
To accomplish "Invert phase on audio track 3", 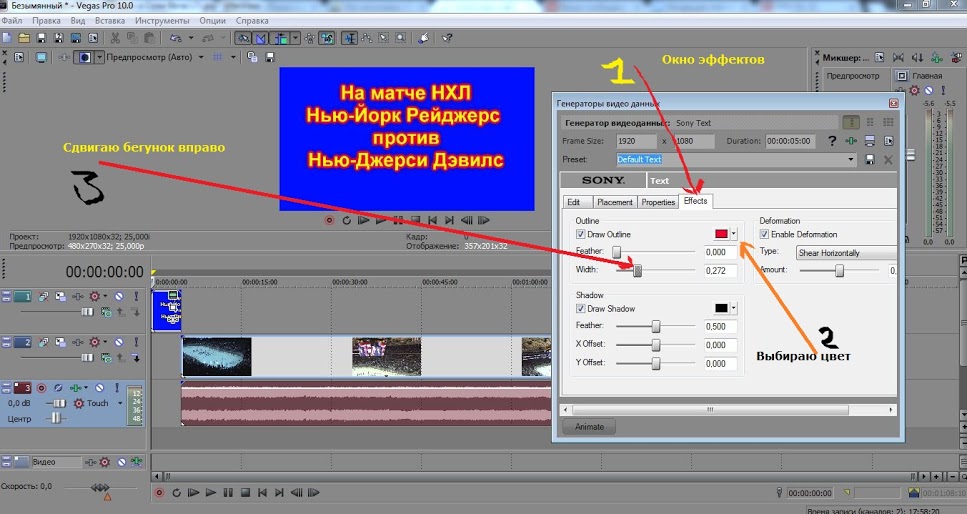I will tap(58, 388).
